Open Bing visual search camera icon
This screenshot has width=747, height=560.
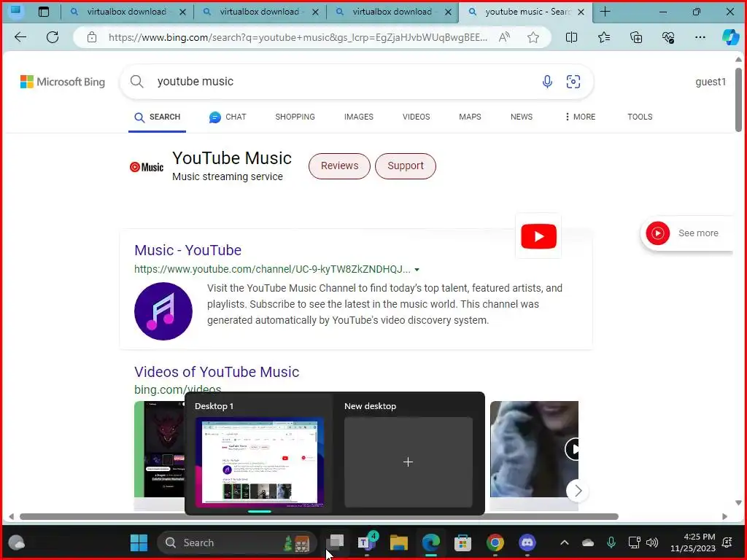pos(573,82)
